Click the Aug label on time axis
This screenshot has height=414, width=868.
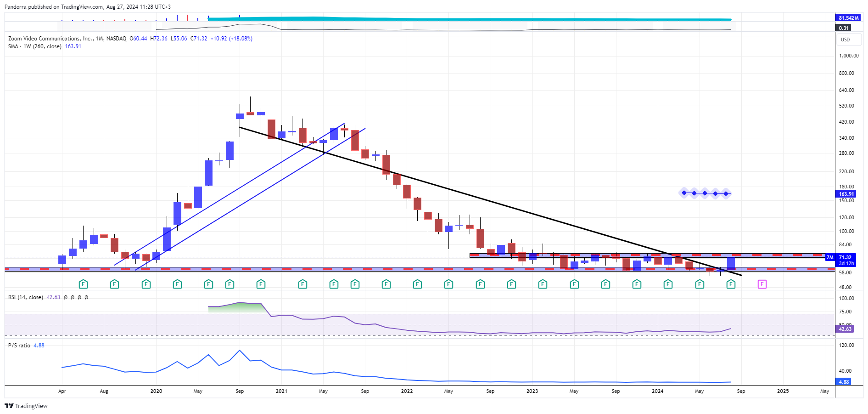click(x=104, y=391)
